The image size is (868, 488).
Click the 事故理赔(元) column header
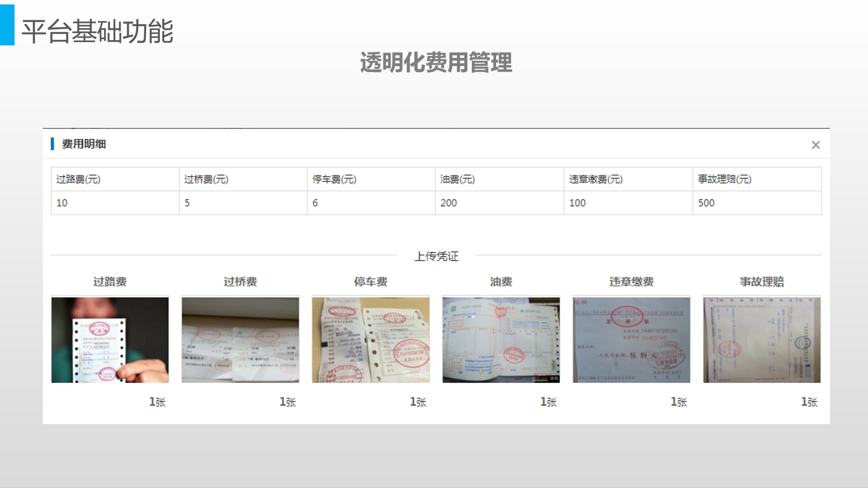[724, 179]
